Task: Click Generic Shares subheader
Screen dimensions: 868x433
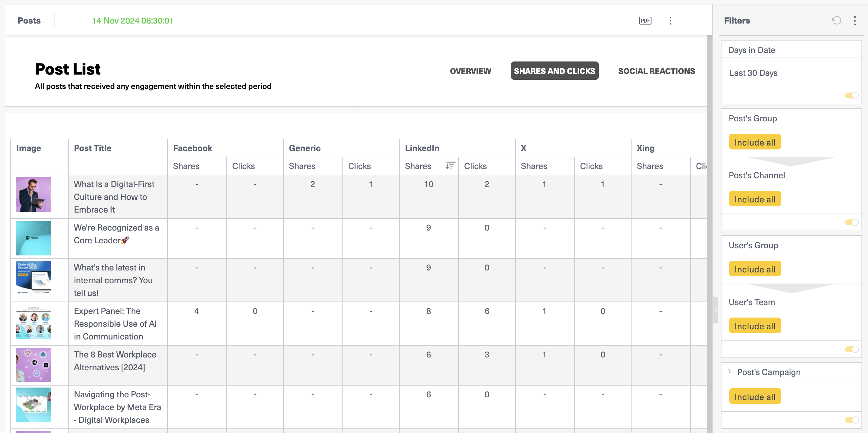Action: click(x=302, y=166)
